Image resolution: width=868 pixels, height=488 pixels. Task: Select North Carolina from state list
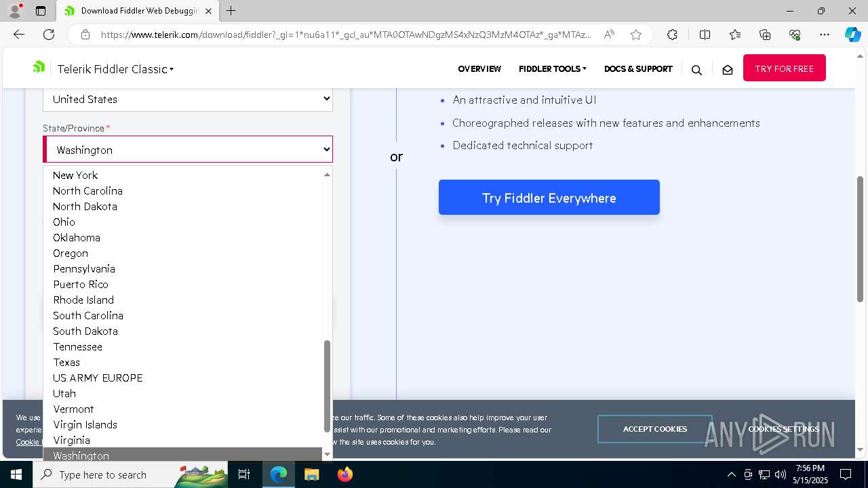pyautogui.click(x=183, y=190)
